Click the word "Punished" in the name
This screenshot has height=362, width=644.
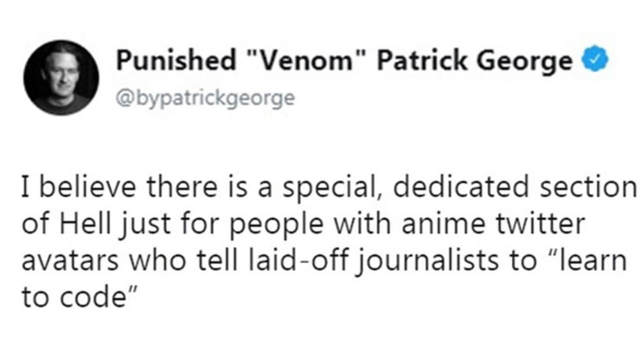[175, 60]
